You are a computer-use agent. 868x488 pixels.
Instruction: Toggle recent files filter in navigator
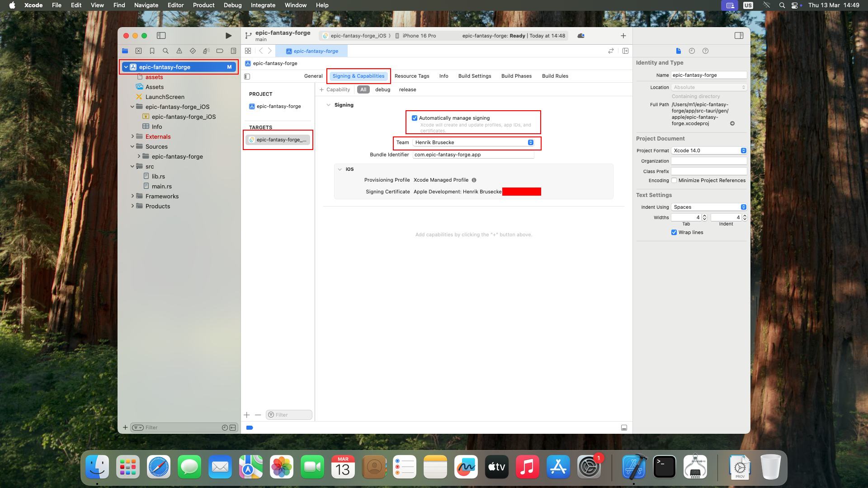(225, 427)
